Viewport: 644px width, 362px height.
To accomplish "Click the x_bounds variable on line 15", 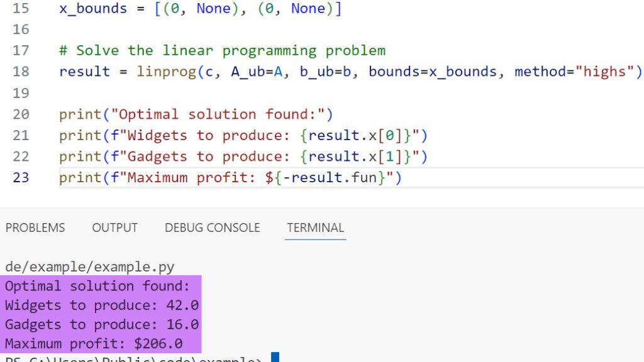I will (93, 9).
